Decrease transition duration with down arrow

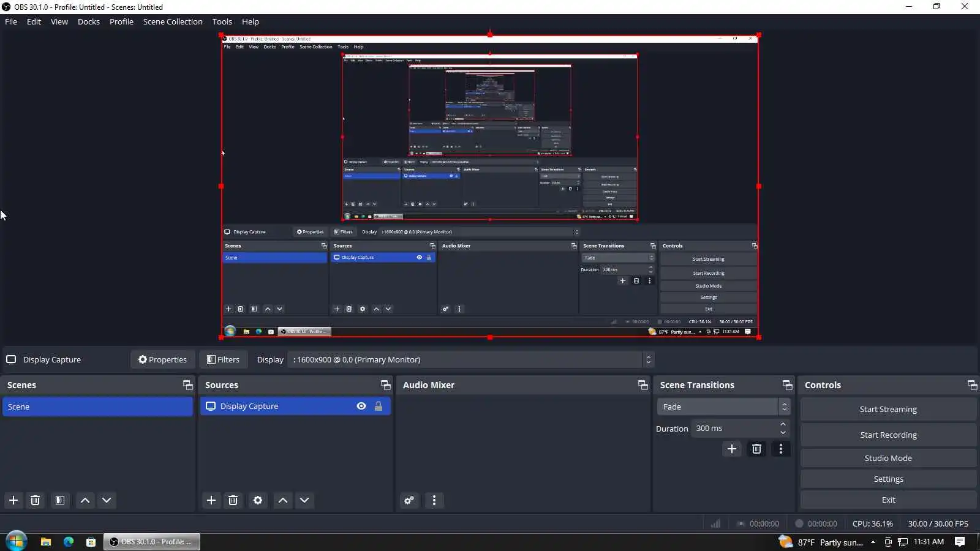[x=783, y=432]
